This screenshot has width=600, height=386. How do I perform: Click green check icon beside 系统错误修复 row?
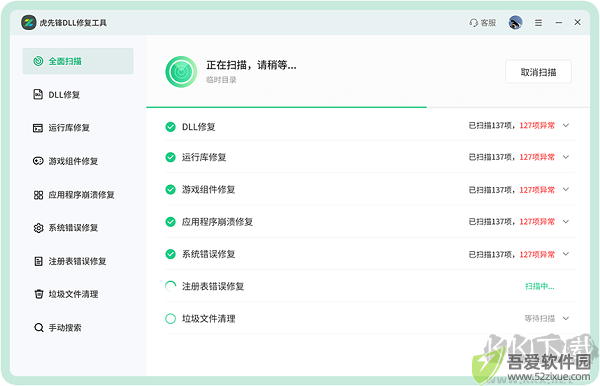(x=170, y=254)
